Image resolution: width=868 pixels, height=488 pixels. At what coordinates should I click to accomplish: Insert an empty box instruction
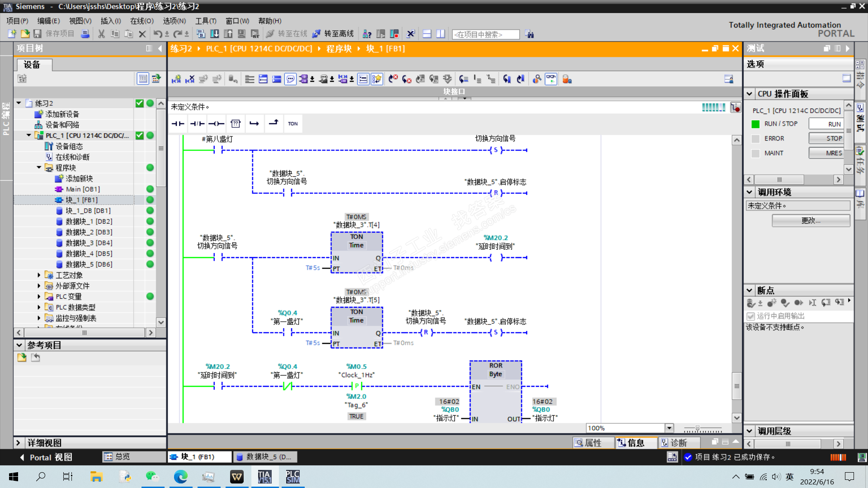pos(235,123)
